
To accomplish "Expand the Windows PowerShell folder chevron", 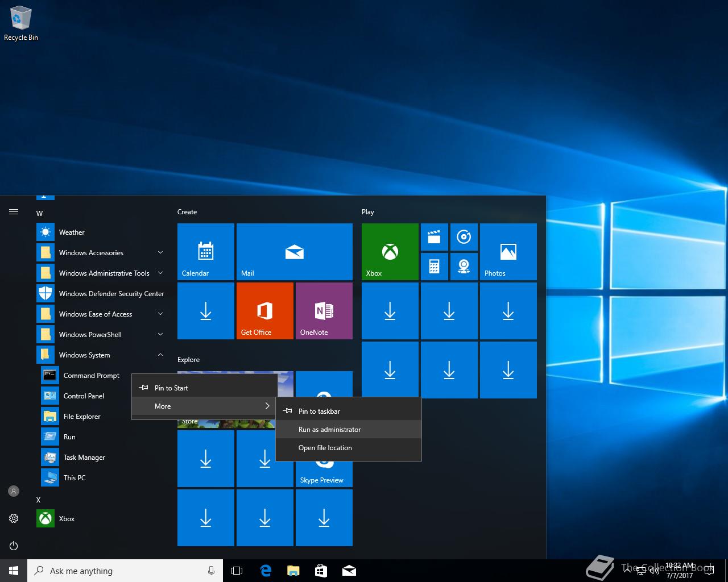I will (160, 334).
